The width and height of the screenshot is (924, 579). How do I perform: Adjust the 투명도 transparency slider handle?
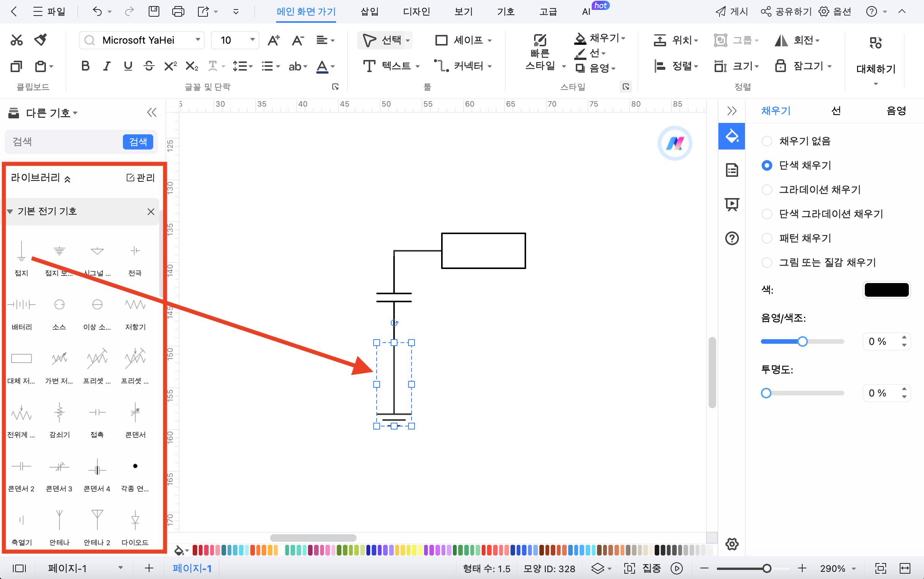point(766,393)
